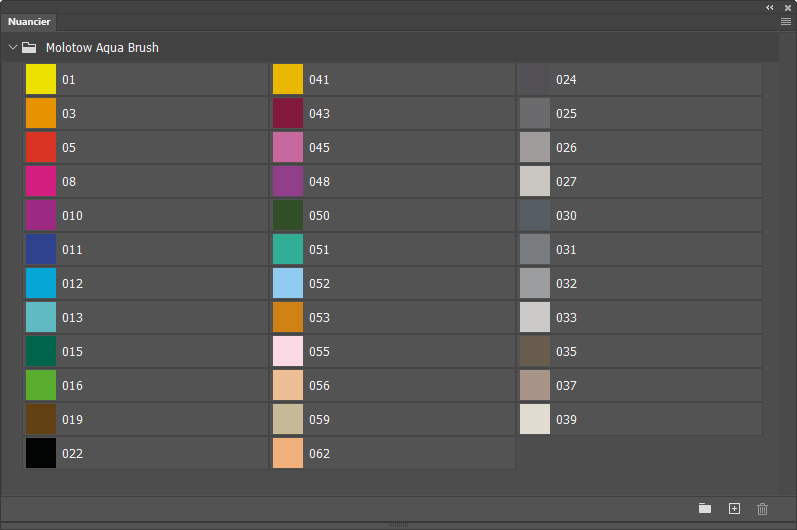Select the pink swatch 045
The height and width of the screenshot is (530, 797).
point(288,147)
